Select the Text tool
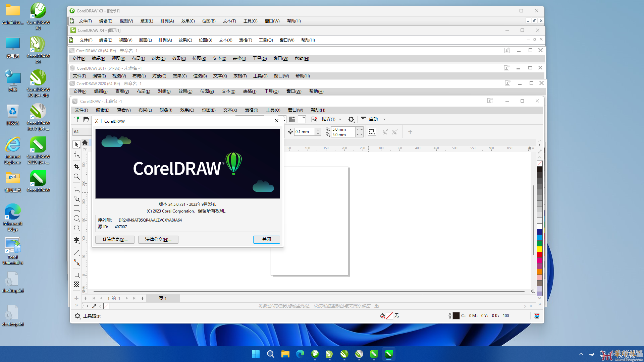644x362 pixels. point(76,240)
